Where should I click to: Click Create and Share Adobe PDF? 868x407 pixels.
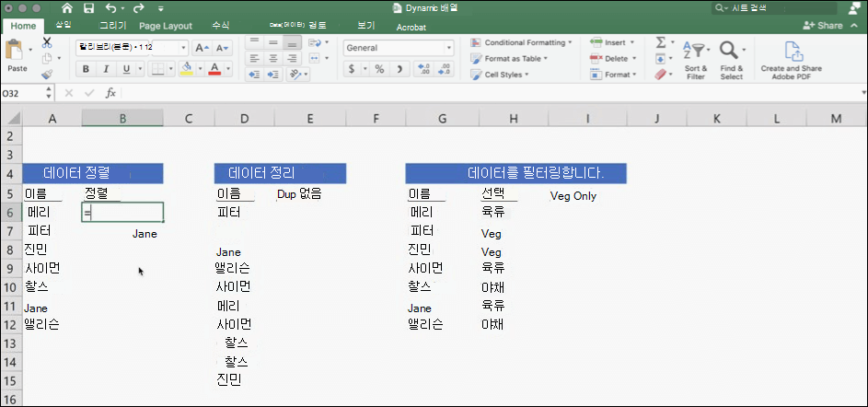coord(791,60)
